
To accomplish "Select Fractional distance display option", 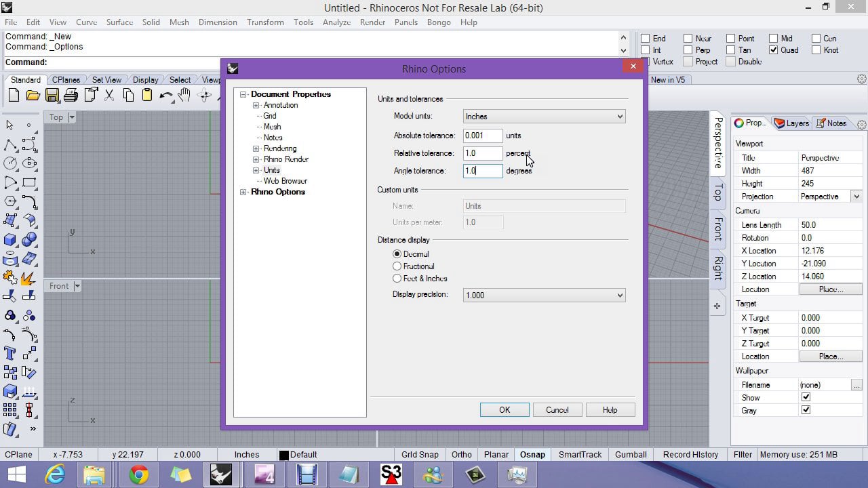I will coord(397,266).
